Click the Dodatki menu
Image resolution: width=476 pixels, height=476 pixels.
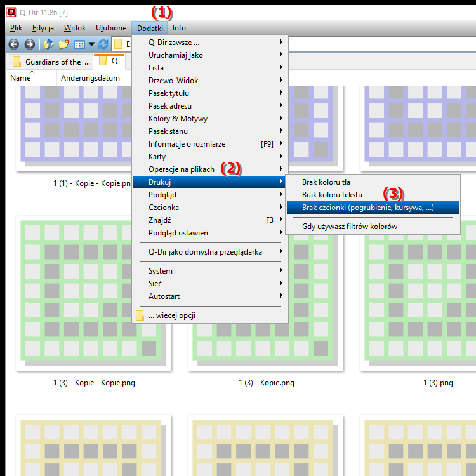click(150, 28)
